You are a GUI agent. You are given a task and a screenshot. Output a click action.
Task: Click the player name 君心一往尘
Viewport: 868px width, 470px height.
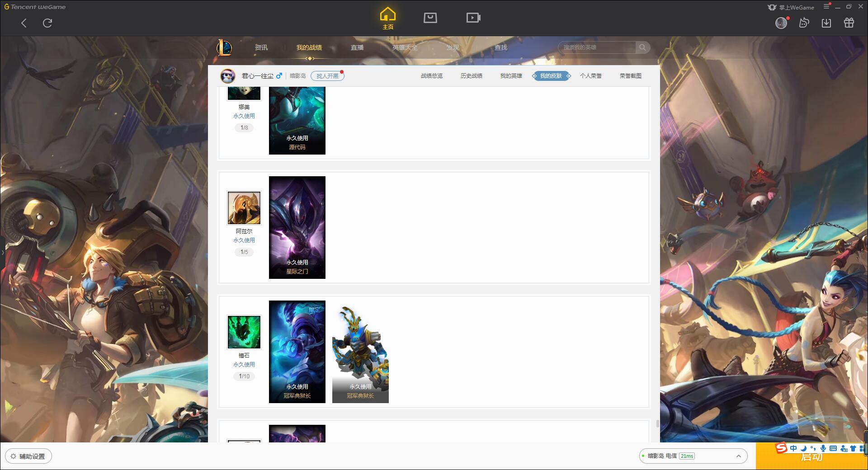coord(258,76)
